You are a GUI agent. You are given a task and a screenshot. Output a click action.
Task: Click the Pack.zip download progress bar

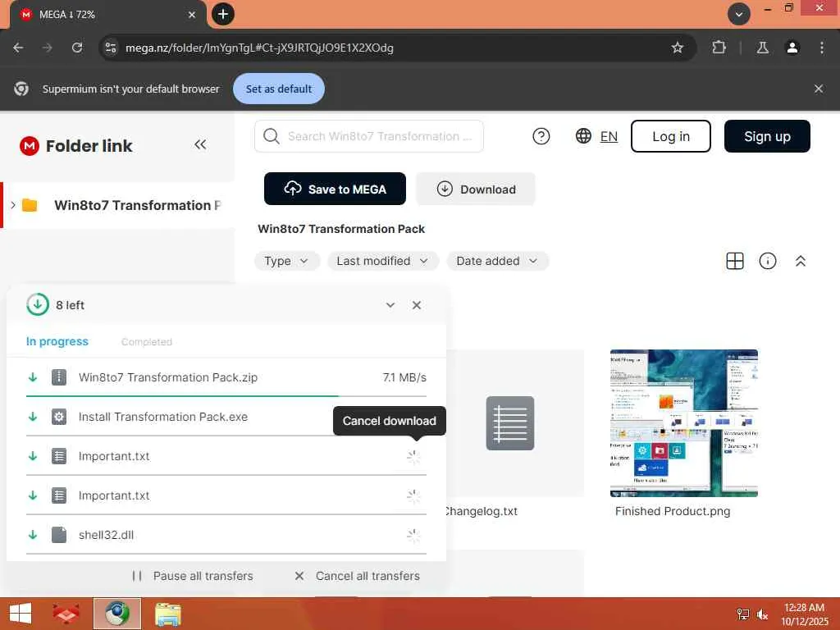click(226, 396)
